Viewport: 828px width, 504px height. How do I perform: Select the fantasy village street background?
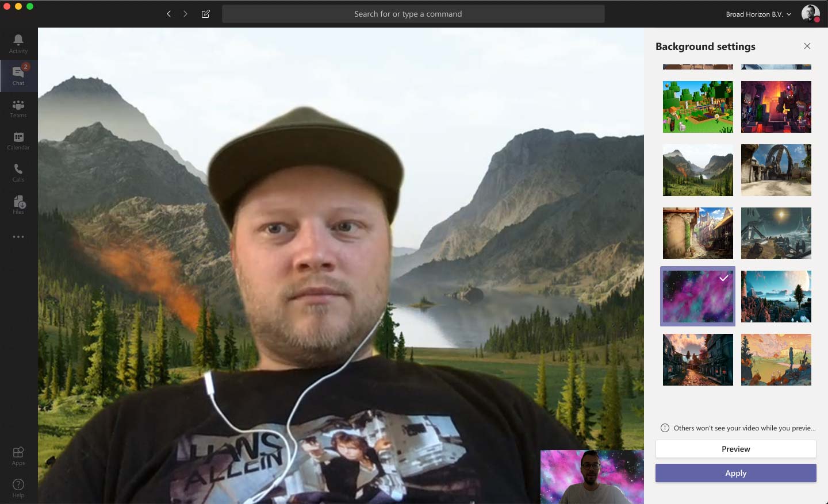[x=698, y=233]
